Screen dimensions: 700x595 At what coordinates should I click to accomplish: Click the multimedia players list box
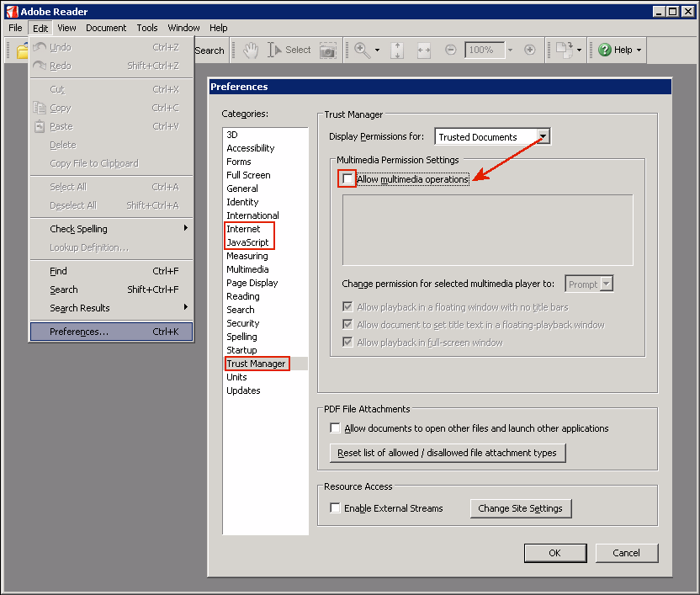click(487, 230)
